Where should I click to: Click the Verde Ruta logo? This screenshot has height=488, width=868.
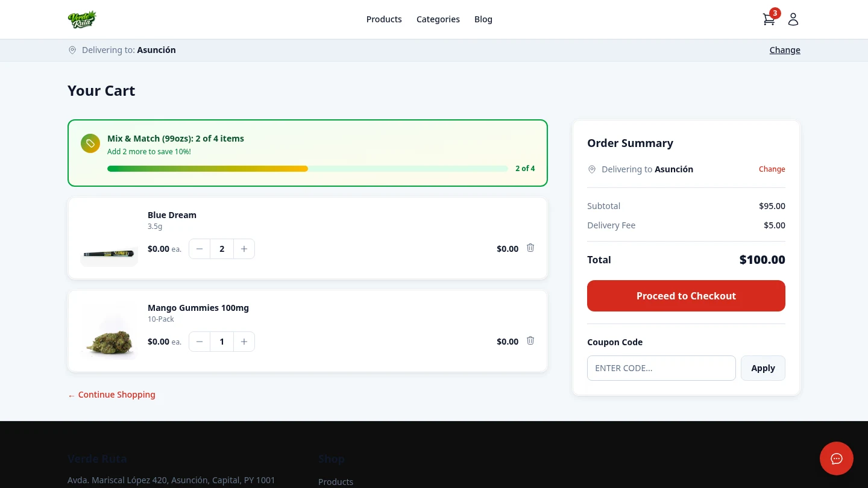point(82,19)
